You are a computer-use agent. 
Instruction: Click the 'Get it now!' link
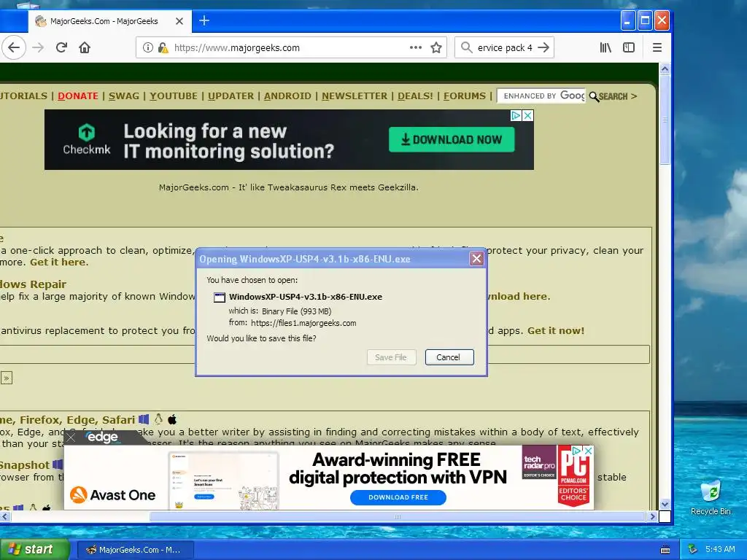coord(555,330)
